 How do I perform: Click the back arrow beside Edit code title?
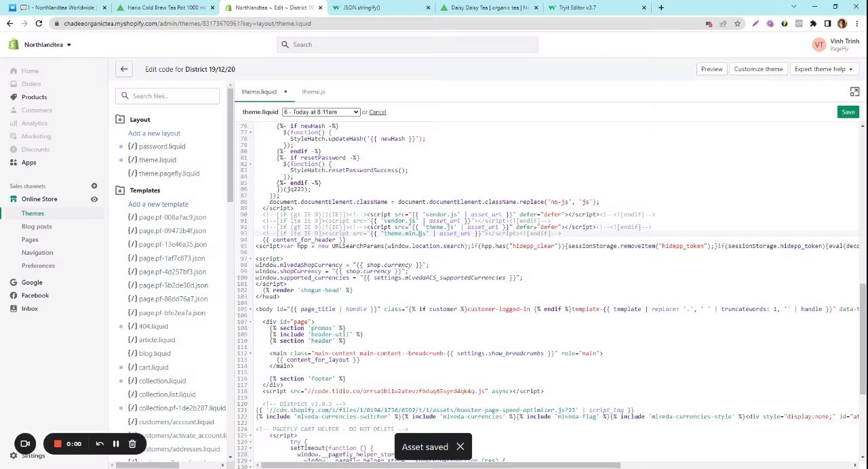pyautogui.click(x=123, y=69)
